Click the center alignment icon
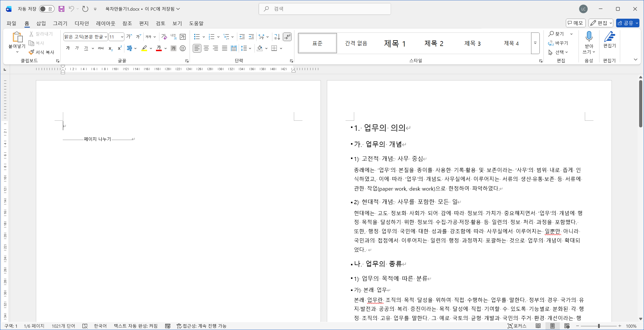This screenshot has width=644, height=330. coord(206,48)
